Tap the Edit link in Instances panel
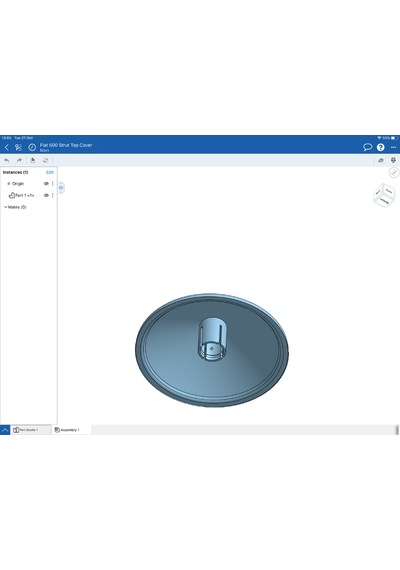 [50, 172]
